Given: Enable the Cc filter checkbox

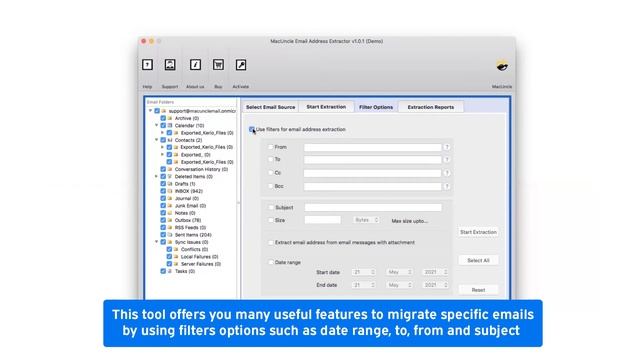Looking at the screenshot, I should [271, 173].
